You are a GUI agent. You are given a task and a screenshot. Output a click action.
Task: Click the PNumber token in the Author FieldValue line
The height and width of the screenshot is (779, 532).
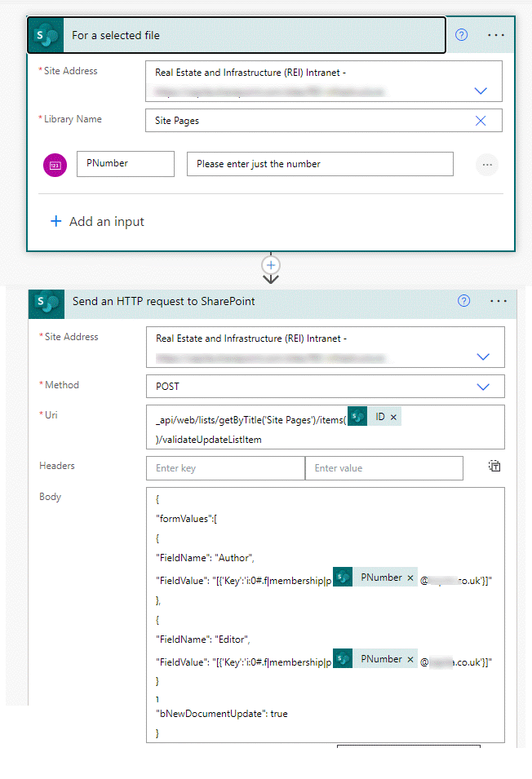click(375, 578)
